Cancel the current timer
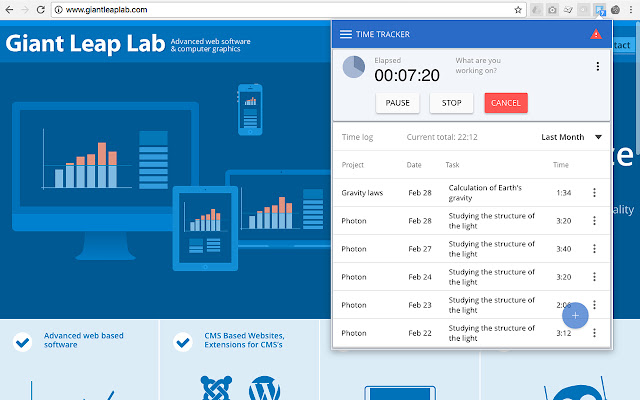Screen dimensions: 640x400 click(506, 103)
